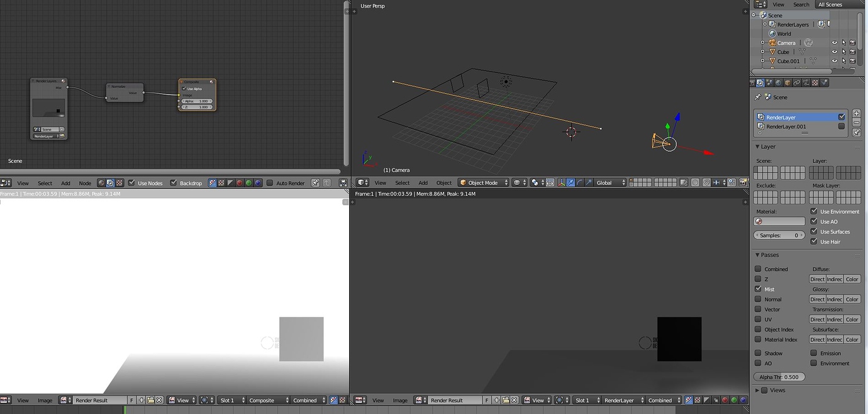Open viewport shading dropdown in 3D header
The height and width of the screenshot is (414, 868).
[520, 182]
